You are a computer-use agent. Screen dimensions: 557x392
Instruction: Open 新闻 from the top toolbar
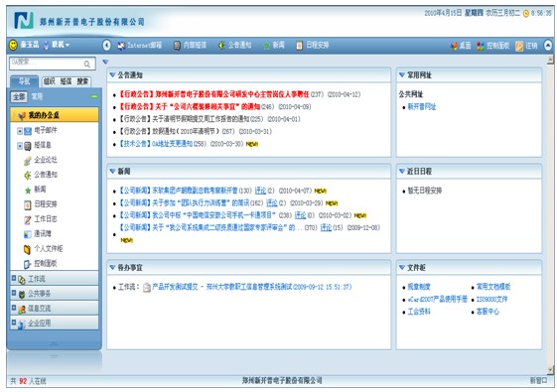pos(274,45)
